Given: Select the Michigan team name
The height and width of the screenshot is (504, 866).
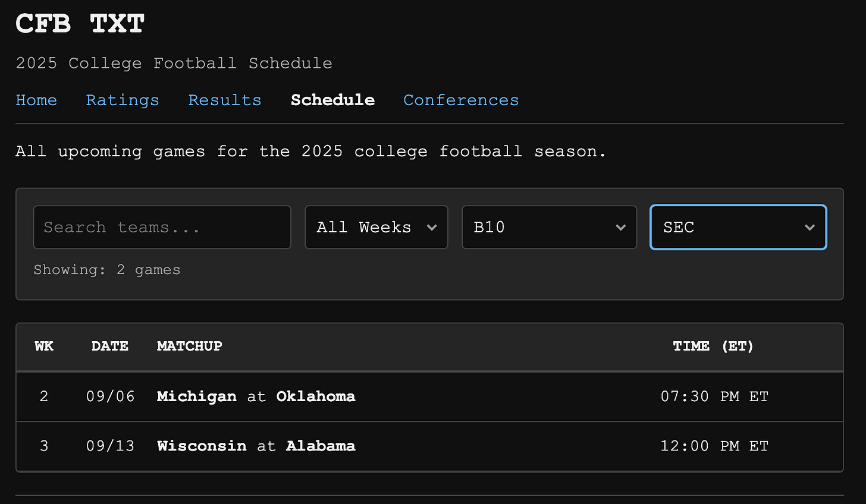Looking at the screenshot, I should click(197, 396).
